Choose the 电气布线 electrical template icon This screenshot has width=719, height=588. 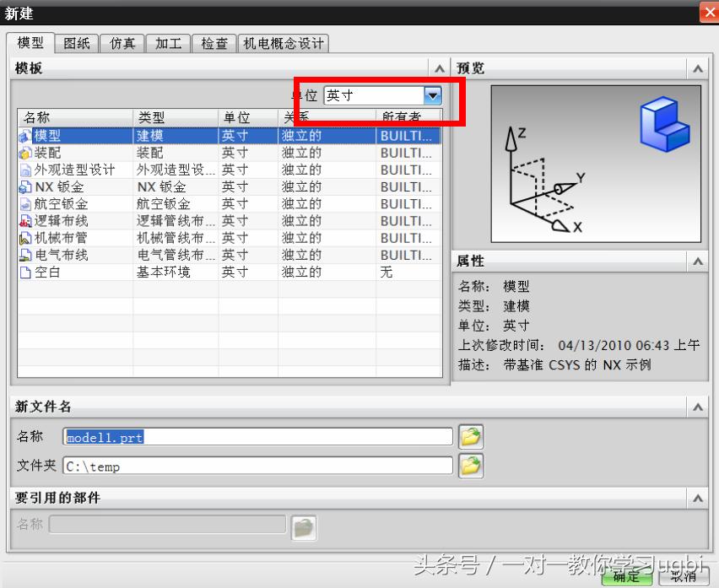pyautogui.click(x=25, y=254)
